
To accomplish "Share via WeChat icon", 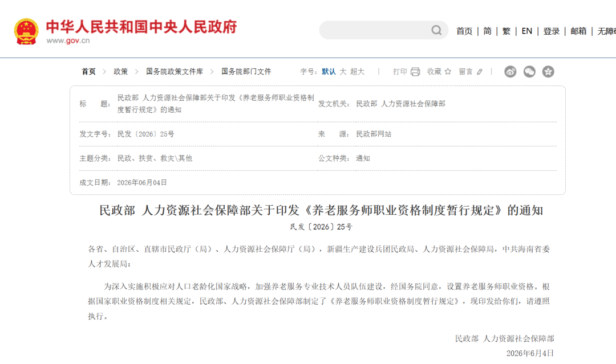I will tap(529, 71).
